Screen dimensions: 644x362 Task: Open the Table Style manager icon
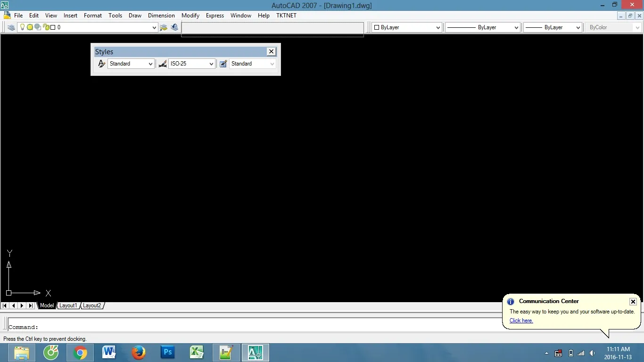(223, 64)
